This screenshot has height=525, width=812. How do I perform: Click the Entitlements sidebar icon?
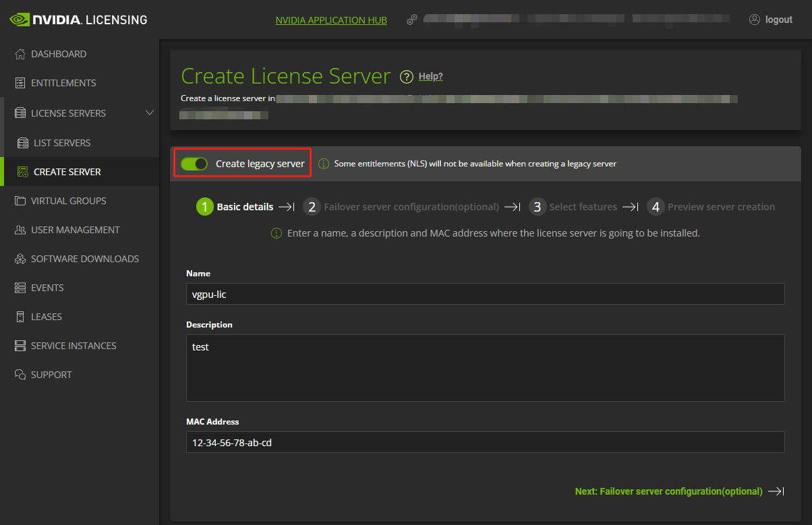click(x=20, y=83)
